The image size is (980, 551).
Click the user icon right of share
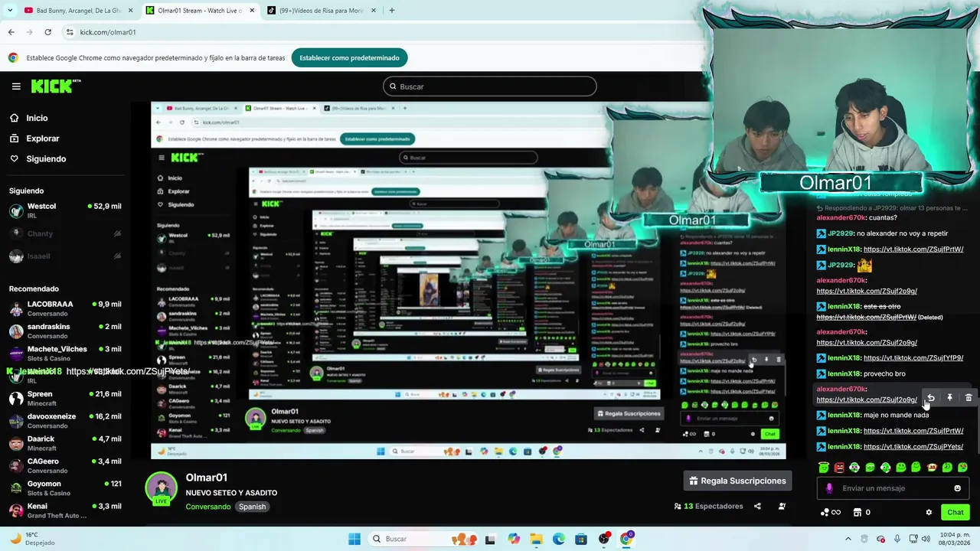pyautogui.click(x=782, y=507)
